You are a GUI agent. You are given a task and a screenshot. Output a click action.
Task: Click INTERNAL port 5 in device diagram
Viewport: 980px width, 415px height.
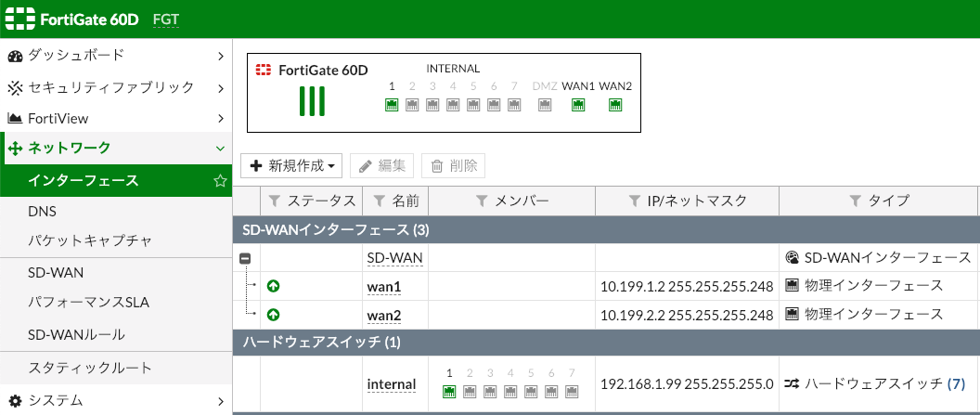click(473, 105)
